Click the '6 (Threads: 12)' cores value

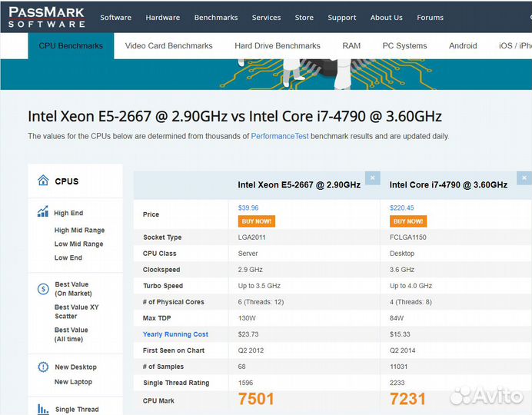[261, 302]
